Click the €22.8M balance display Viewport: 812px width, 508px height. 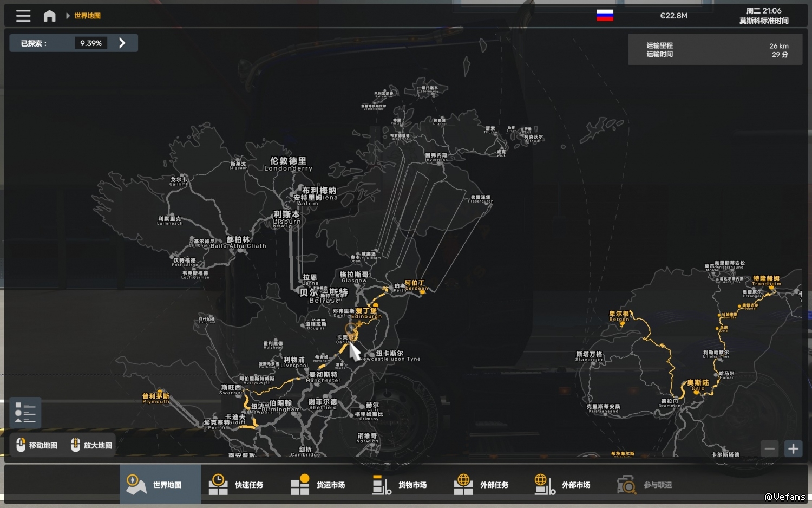673,16
